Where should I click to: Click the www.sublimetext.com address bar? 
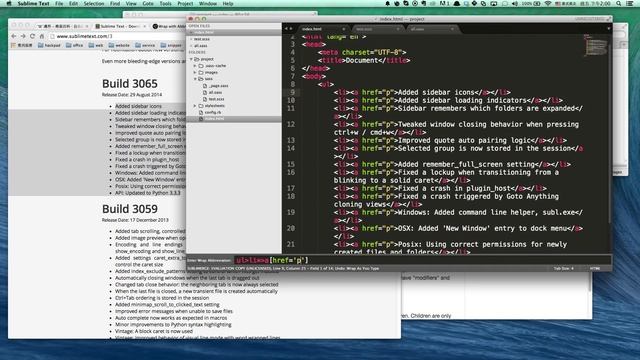pos(118,36)
